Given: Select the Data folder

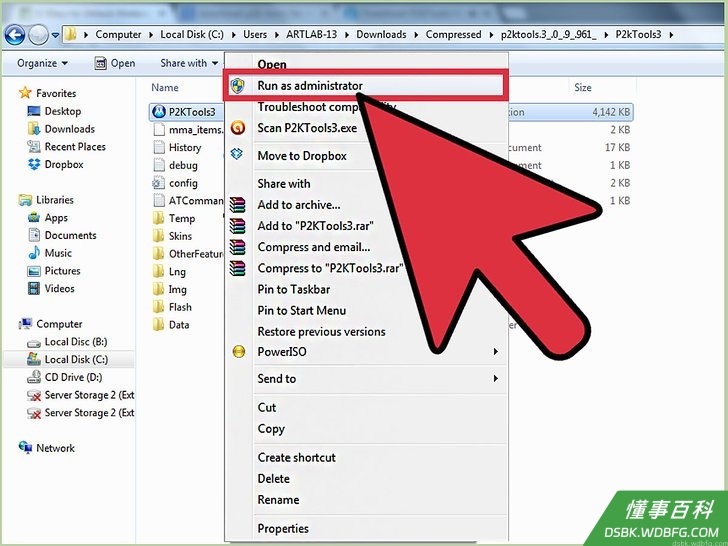Looking at the screenshot, I should coord(179,325).
